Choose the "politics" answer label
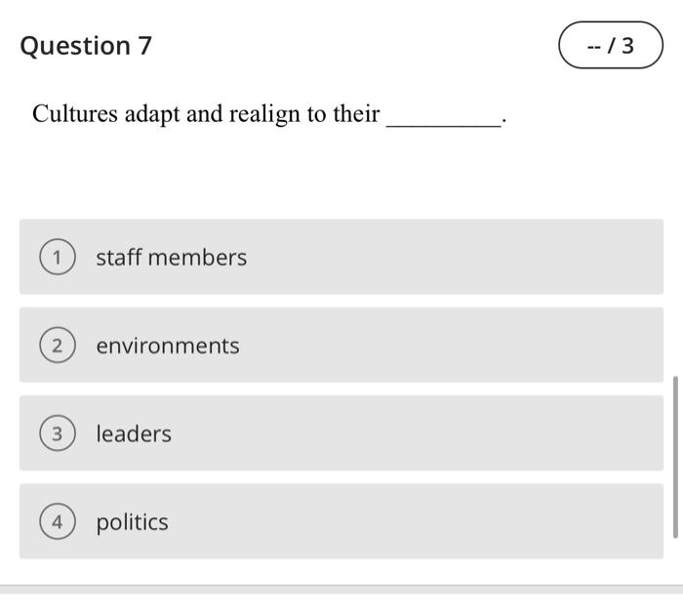 click(132, 522)
